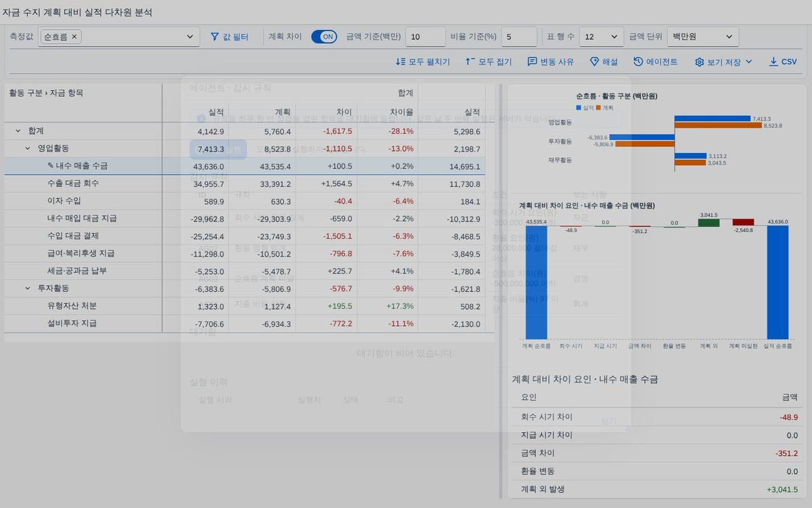812x508 pixels.
Task: Click the 투자활동 -5,806.9 orange chart bar
Action: click(x=645, y=144)
